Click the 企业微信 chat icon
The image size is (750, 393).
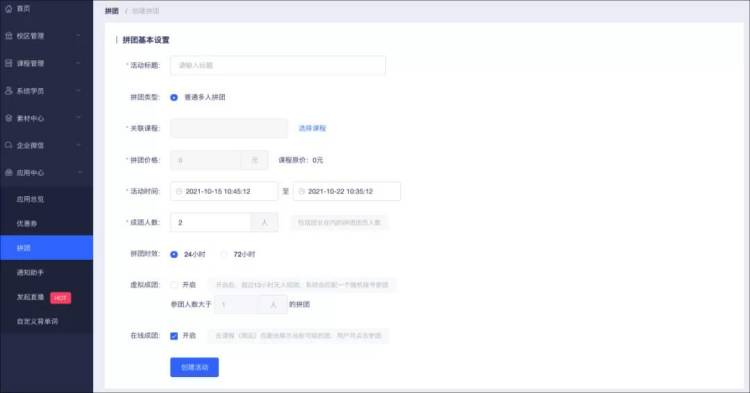click(x=8, y=145)
